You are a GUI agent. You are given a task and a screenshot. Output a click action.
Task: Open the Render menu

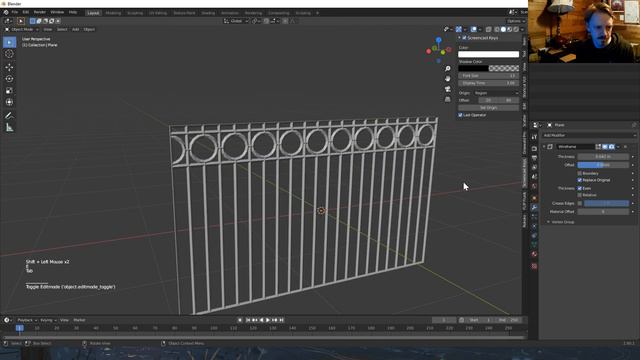40,13
